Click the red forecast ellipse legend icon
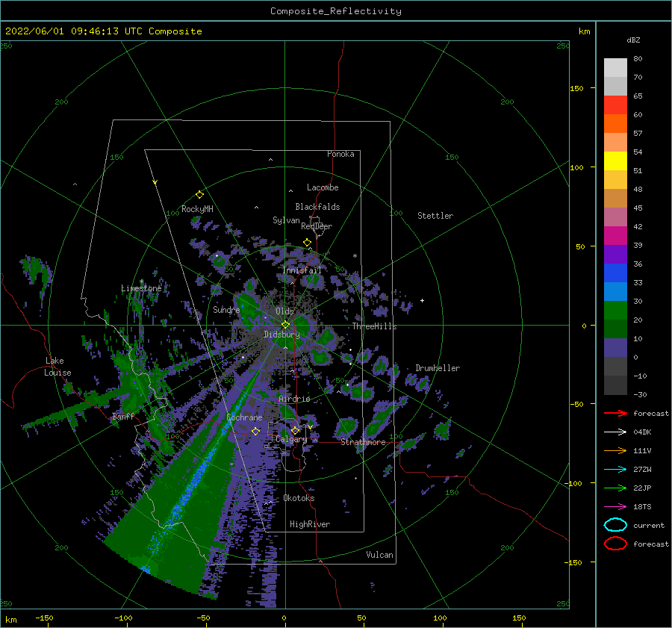Screen dimensions: 672x628 [615, 544]
